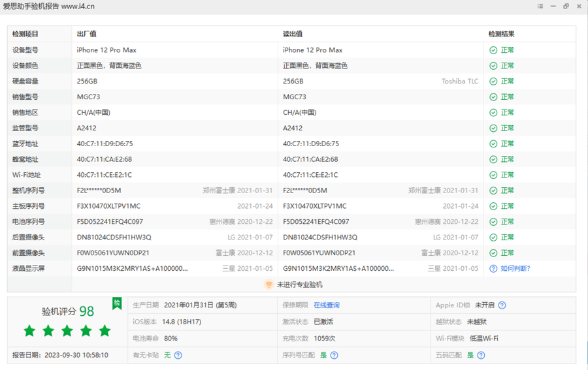
Task: Click the green check icon in 蓝牙地址 row
Action: 493,144
